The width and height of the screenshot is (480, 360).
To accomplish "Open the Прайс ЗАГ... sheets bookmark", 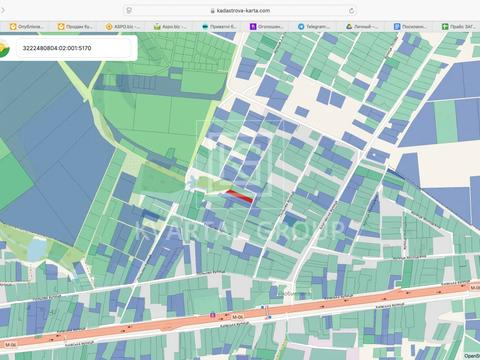I will [x=458, y=27].
